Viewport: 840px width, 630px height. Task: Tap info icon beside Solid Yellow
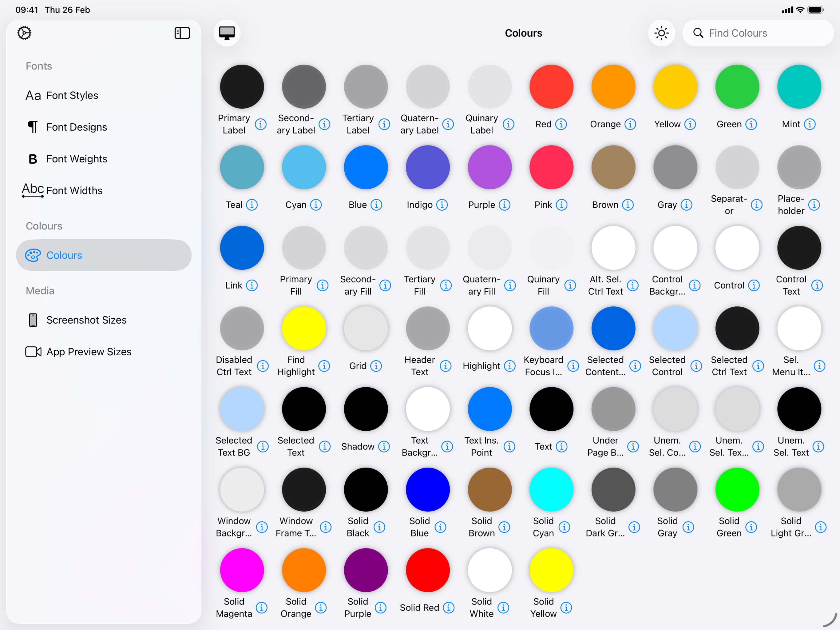(566, 608)
